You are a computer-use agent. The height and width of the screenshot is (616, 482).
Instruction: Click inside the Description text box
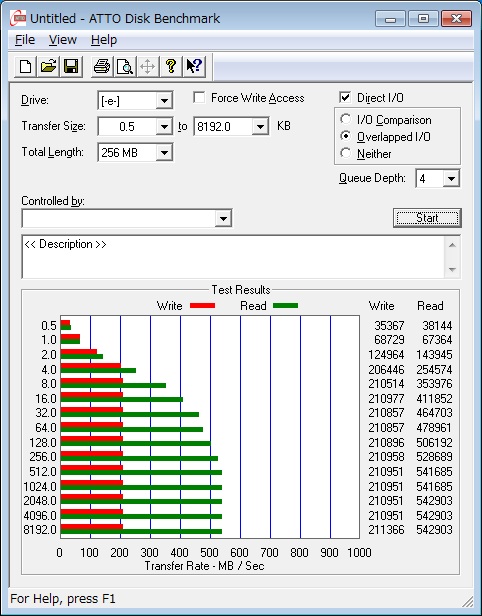coord(234,257)
